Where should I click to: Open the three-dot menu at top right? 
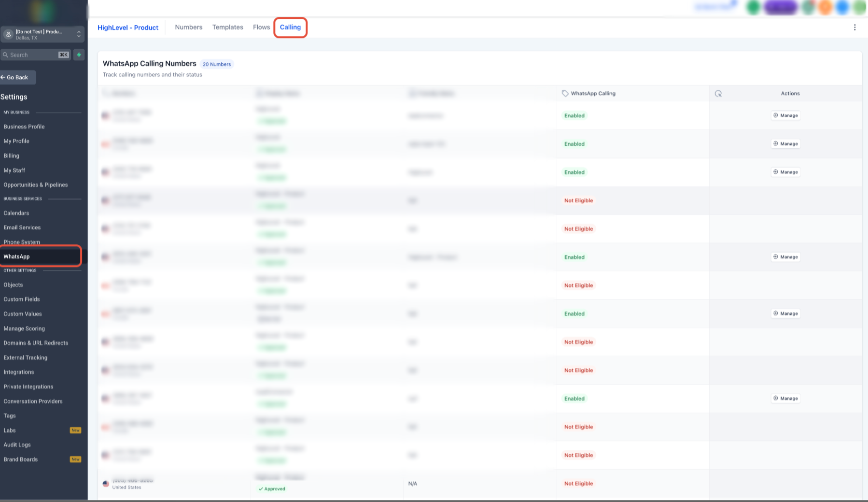coord(854,28)
